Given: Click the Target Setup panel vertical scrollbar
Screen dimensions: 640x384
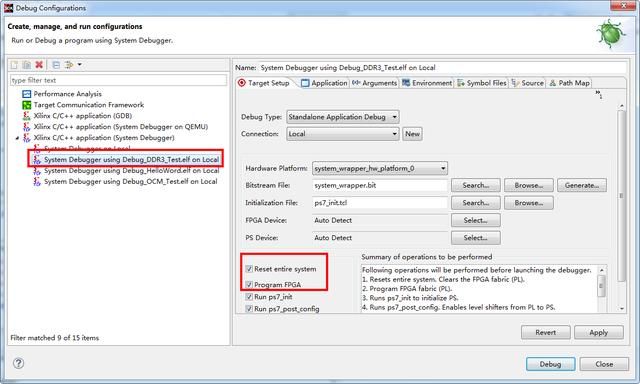Looking at the screenshot, I should click(x=621, y=196).
